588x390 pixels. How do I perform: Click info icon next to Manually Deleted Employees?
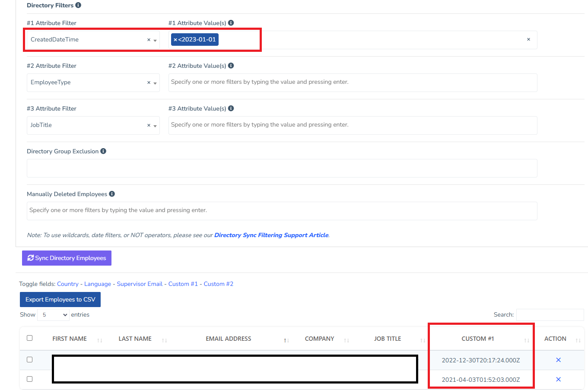point(112,194)
